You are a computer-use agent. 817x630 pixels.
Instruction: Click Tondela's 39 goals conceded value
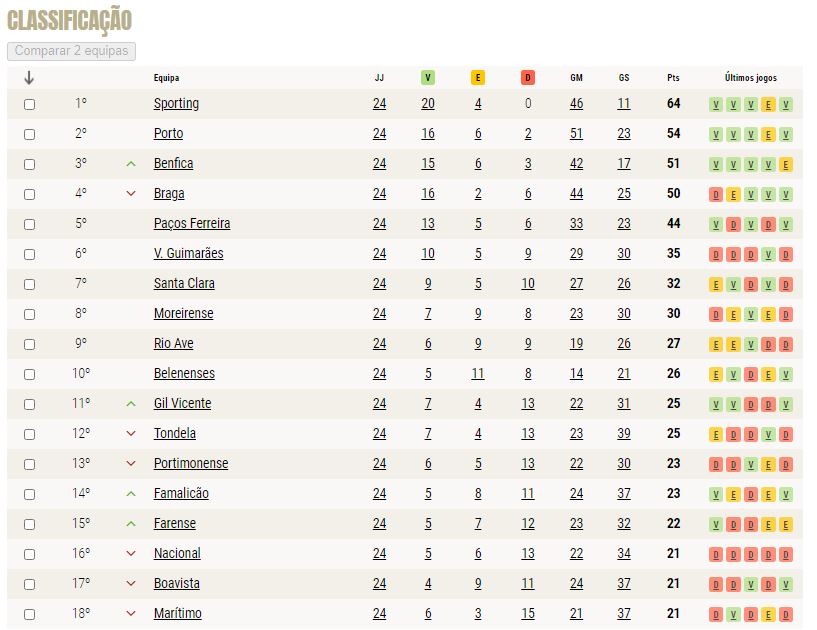[624, 434]
